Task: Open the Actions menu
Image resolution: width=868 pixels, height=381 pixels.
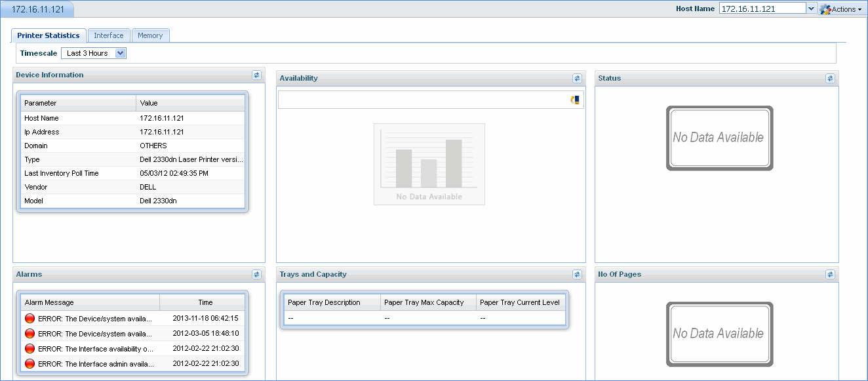Action: 842,9
